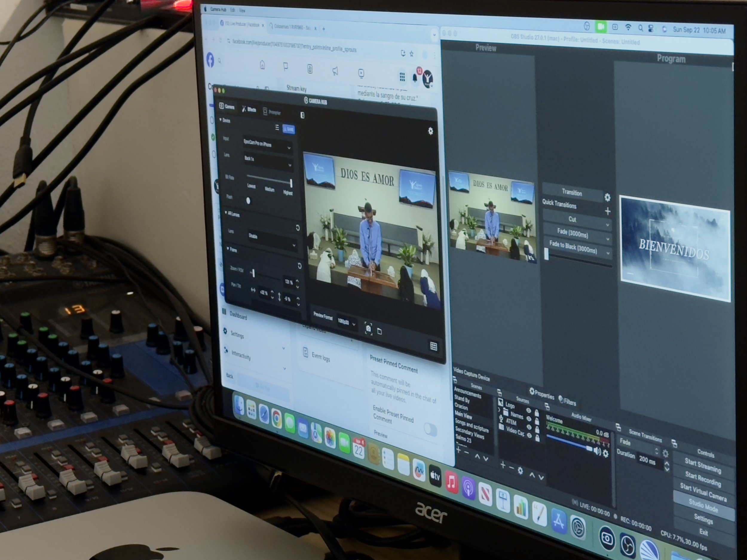Collapse the Device section in Camera Hub

pos(221,120)
